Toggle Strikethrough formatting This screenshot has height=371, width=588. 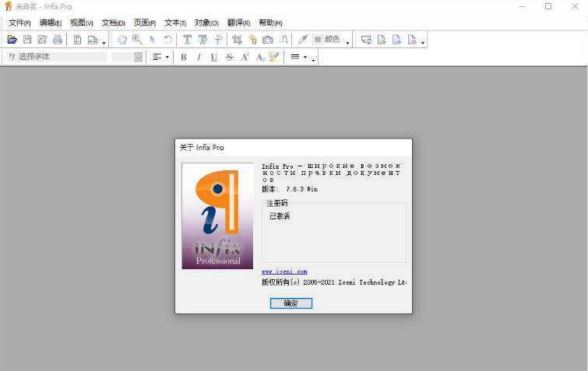point(229,57)
